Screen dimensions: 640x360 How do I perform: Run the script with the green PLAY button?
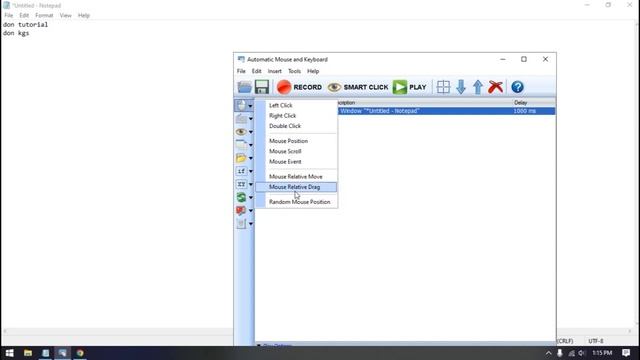(409, 87)
